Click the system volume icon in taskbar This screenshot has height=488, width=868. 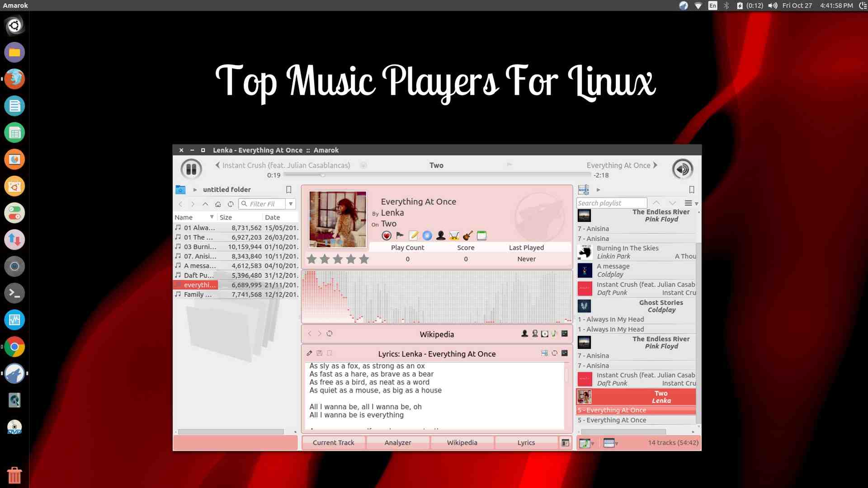click(x=773, y=5)
